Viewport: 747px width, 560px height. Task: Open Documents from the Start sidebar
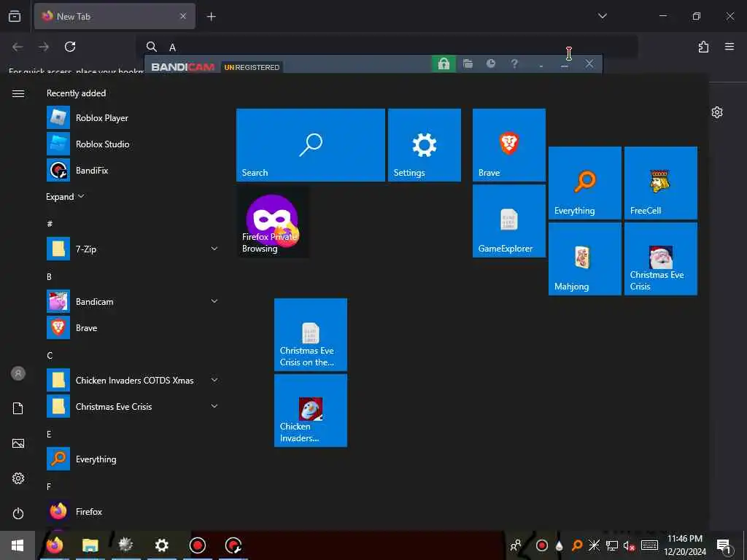click(18, 408)
